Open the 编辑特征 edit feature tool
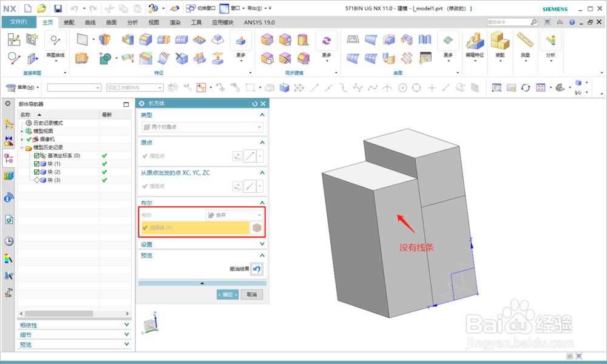The image size is (607, 364). point(475,47)
